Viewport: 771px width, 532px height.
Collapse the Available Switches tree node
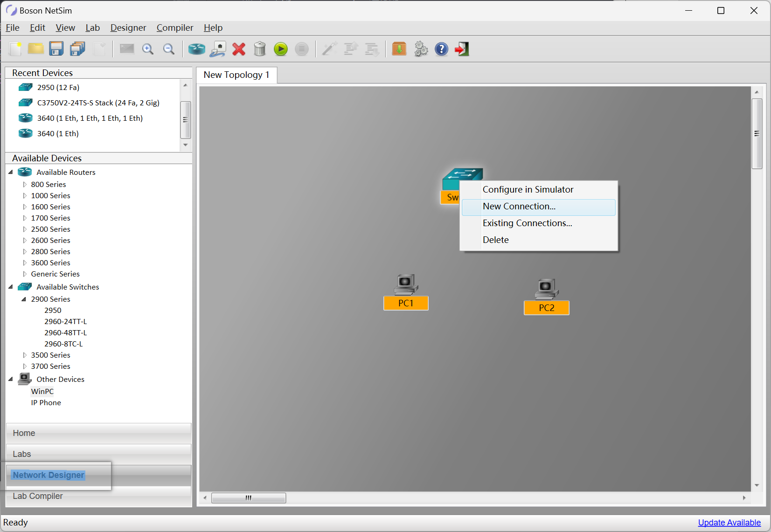click(x=11, y=287)
